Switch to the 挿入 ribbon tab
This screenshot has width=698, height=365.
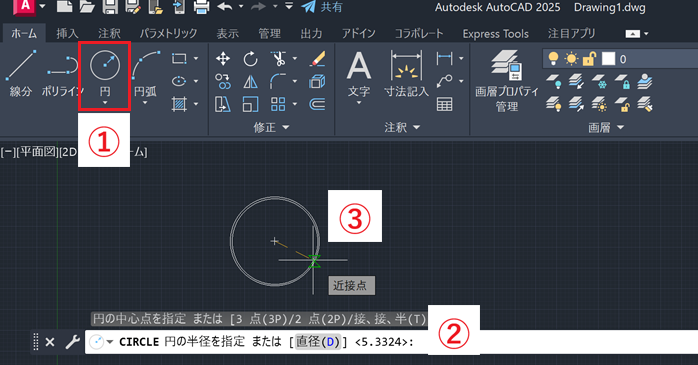tap(67, 33)
